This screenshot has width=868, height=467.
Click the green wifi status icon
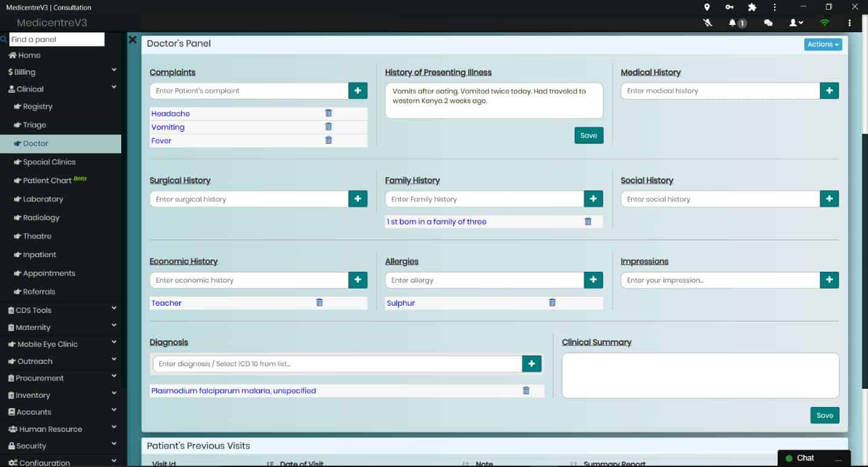(824, 23)
